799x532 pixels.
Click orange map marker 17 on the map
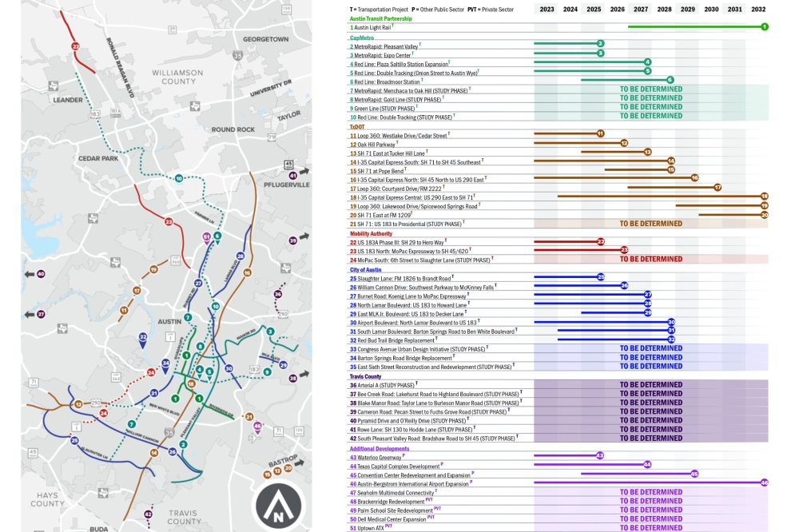point(137,291)
